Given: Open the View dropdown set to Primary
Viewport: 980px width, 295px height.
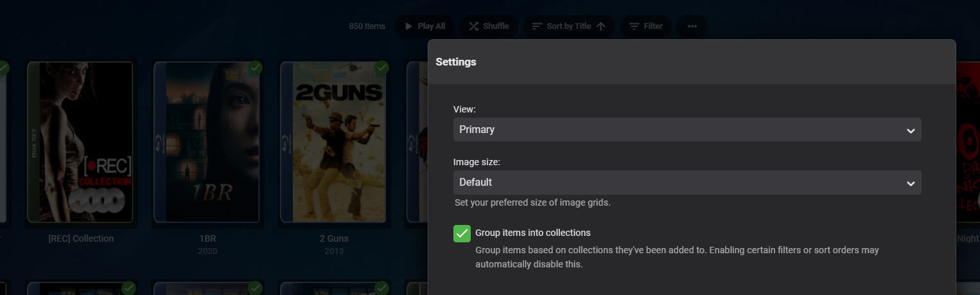Looking at the screenshot, I should 687,129.
